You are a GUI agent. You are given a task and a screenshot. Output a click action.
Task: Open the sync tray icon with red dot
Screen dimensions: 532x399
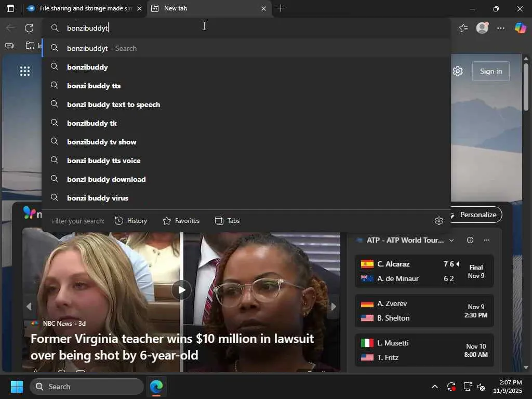[451, 387]
